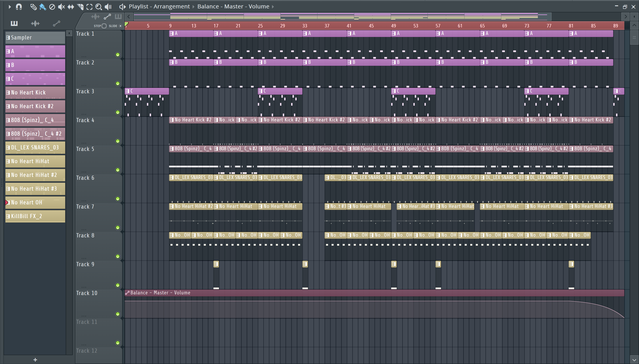
Task: Select the Sampler item in picker
Action: [35, 37]
